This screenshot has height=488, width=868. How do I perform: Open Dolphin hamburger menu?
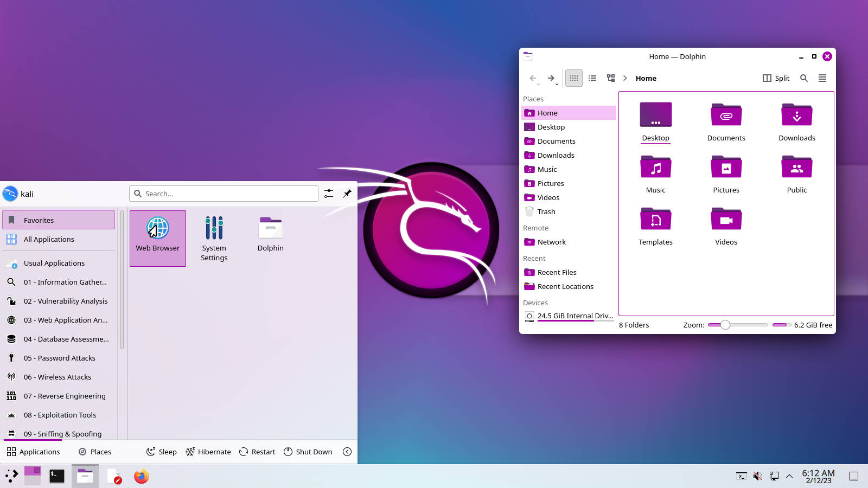[x=822, y=78]
